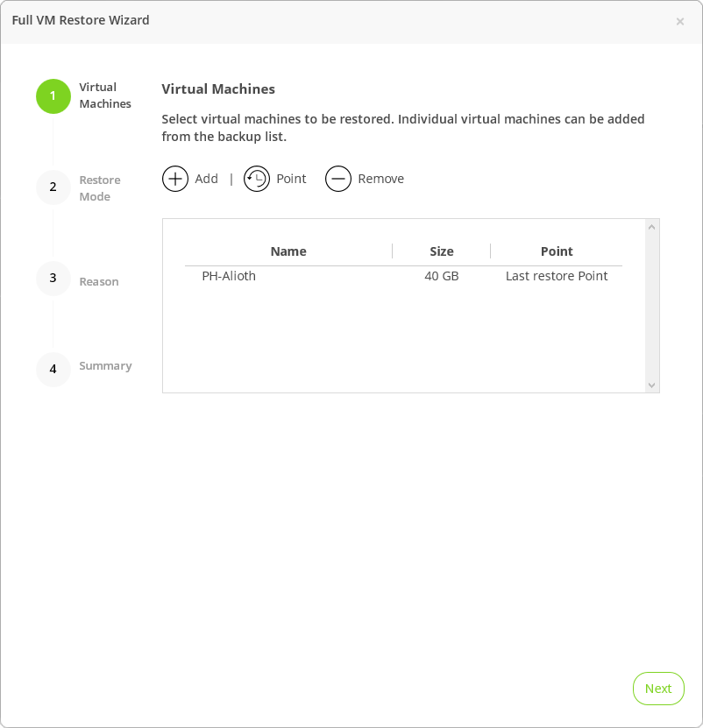The height and width of the screenshot is (728, 703).
Task: Go to step 2 Restore Mode circle
Action: (53, 187)
